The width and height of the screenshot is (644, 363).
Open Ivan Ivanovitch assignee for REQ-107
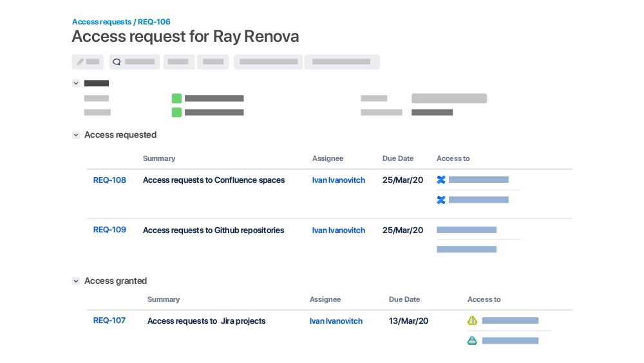pyautogui.click(x=336, y=321)
